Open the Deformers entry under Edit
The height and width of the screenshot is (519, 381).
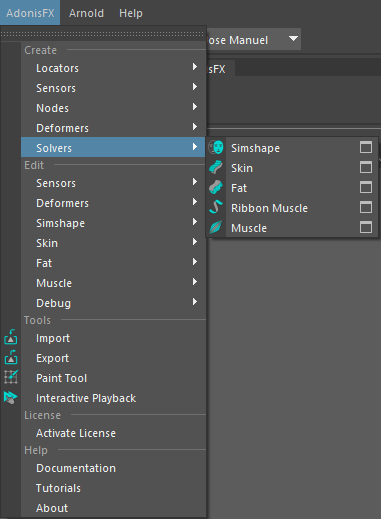tap(113, 203)
